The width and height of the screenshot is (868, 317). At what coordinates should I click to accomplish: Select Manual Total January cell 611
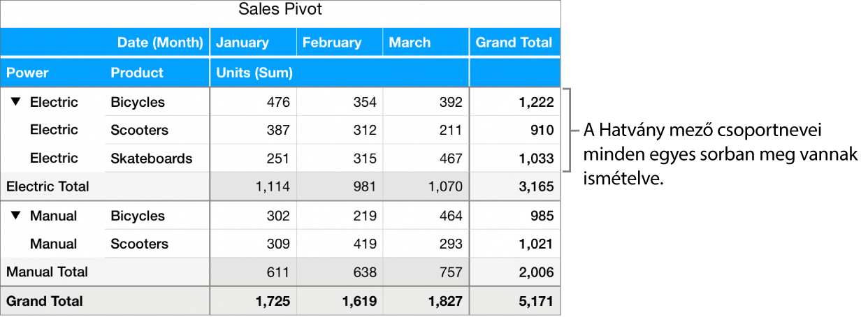click(278, 272)
